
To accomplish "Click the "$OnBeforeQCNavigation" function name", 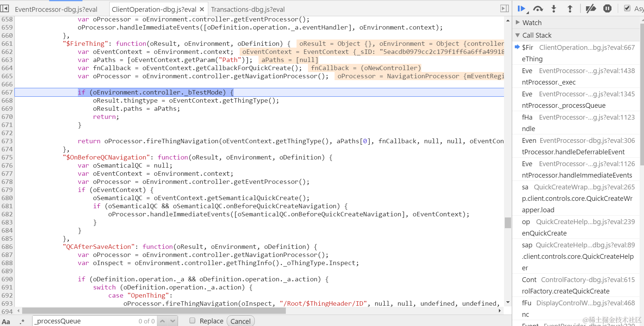I will (106, 157).
